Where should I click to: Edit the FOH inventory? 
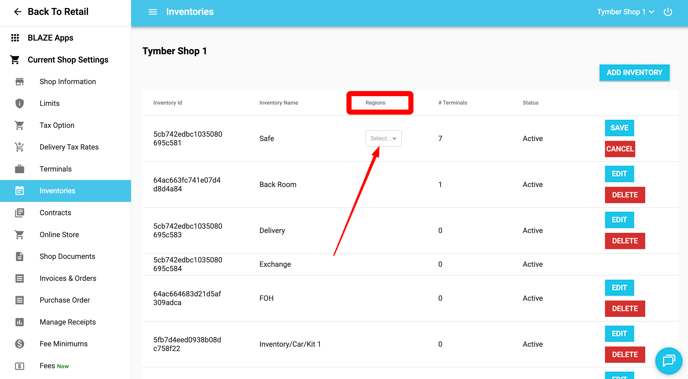[x=619, y=288]
